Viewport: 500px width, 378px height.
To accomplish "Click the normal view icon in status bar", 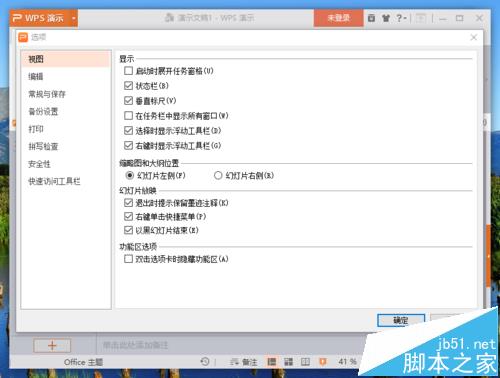I will pos(272,362).
